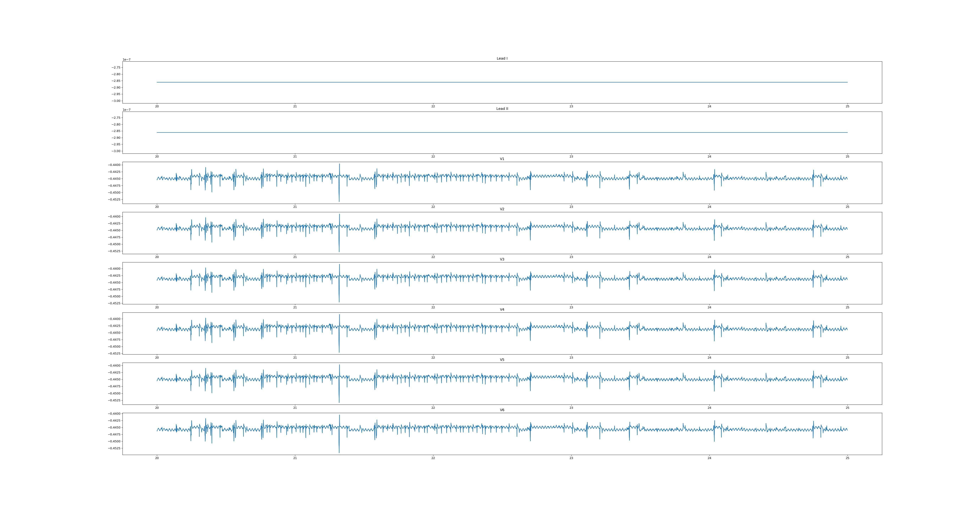Click the −0.4525 y-axis label of V4
The image size is (980, 511).
[115, 354]
